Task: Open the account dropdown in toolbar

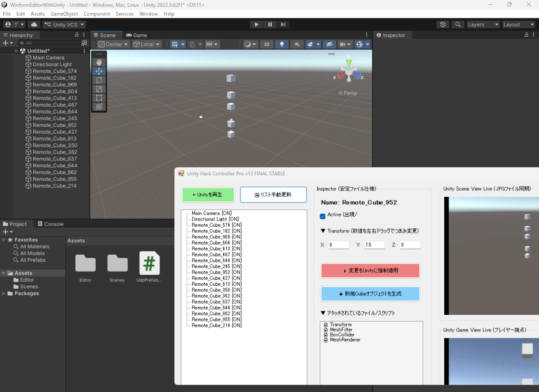Action: click(14, 24)
